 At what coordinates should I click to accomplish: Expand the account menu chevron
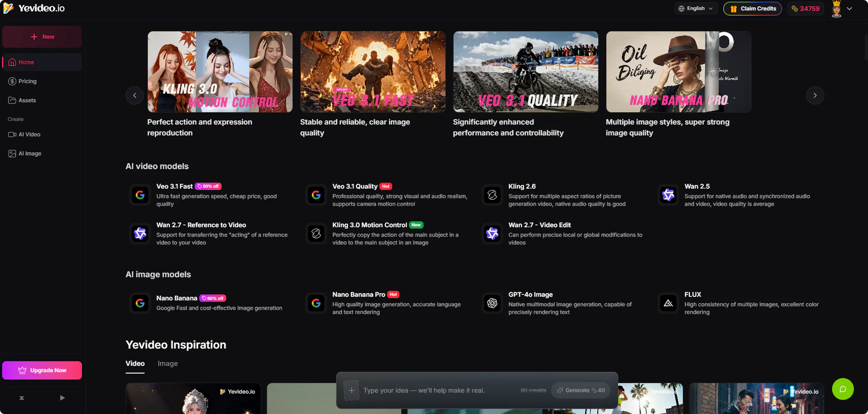tap(849, 9)
